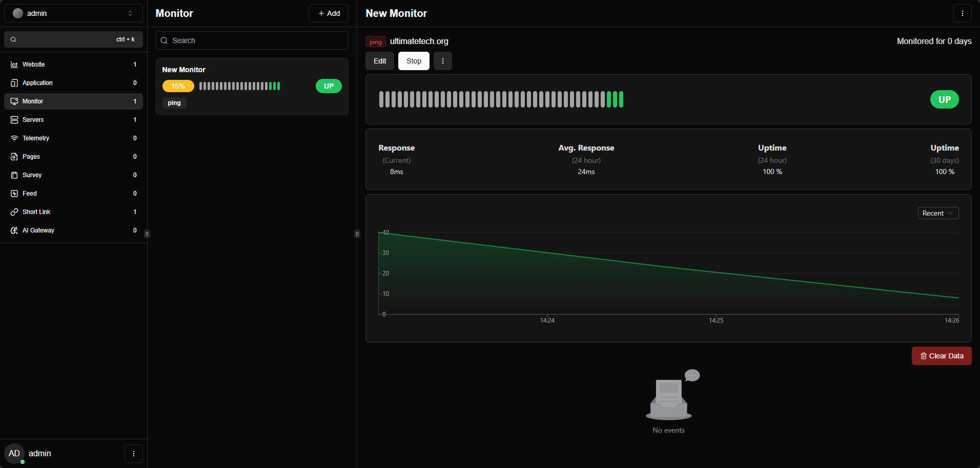
Task: Click the 15% yellow badge on the monitor card
Action: 178,86
